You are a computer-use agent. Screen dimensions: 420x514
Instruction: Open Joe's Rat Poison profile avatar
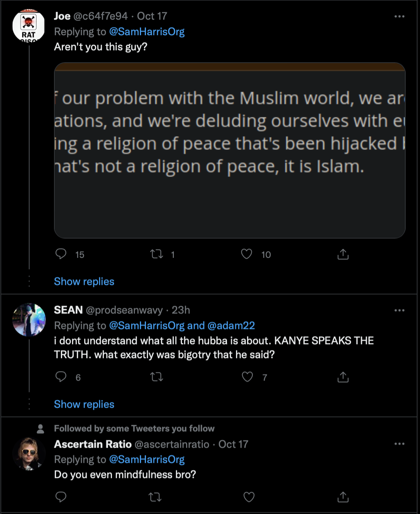[x=29, y=25]
